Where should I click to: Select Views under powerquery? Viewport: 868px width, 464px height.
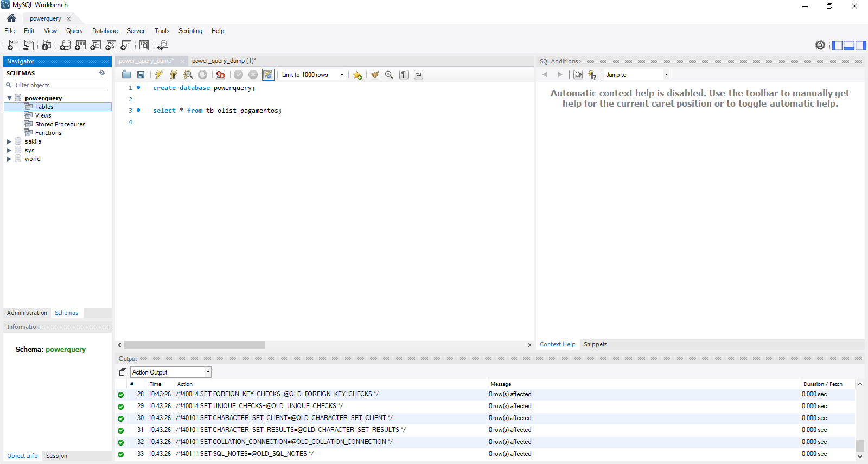[43, 115]
